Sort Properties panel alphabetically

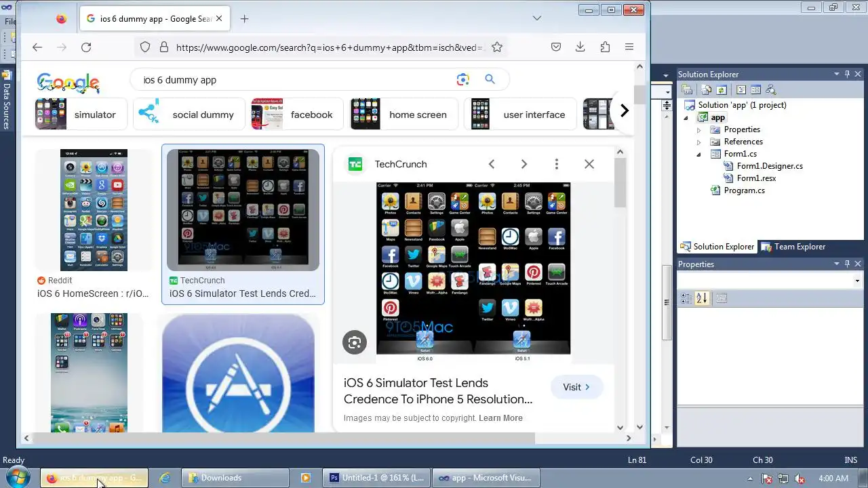point(702,298)
